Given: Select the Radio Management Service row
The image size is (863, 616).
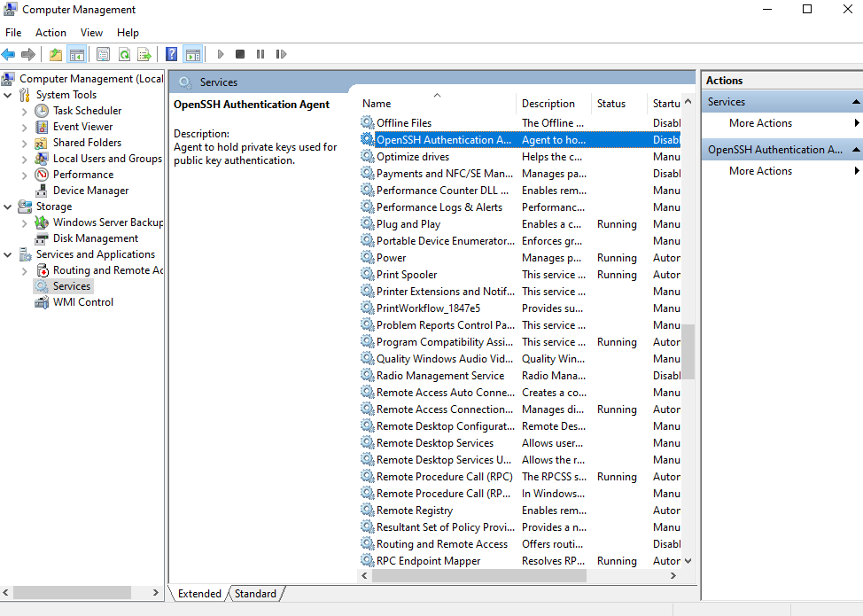Looking at the screenshot, I should (520, 376).
